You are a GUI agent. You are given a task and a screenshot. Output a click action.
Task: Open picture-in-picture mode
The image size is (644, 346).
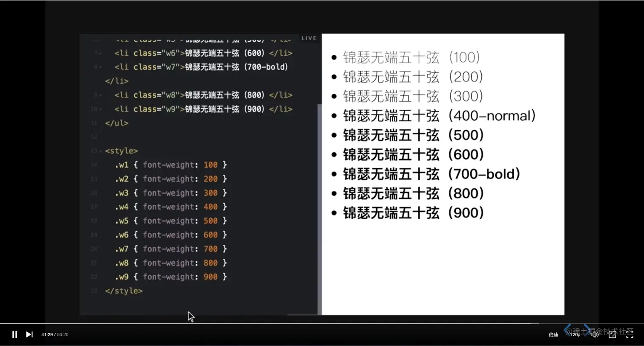612,335
